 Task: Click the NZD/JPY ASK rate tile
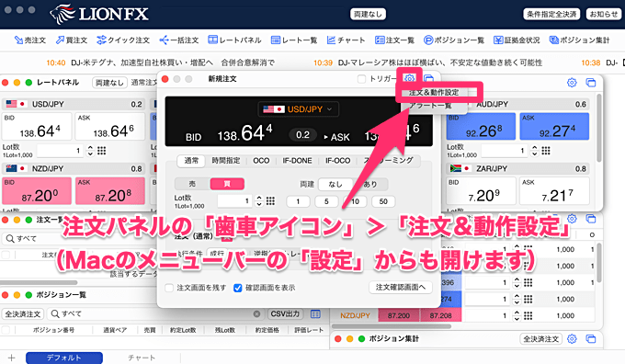pyautogui.click(x=110, y=191)
